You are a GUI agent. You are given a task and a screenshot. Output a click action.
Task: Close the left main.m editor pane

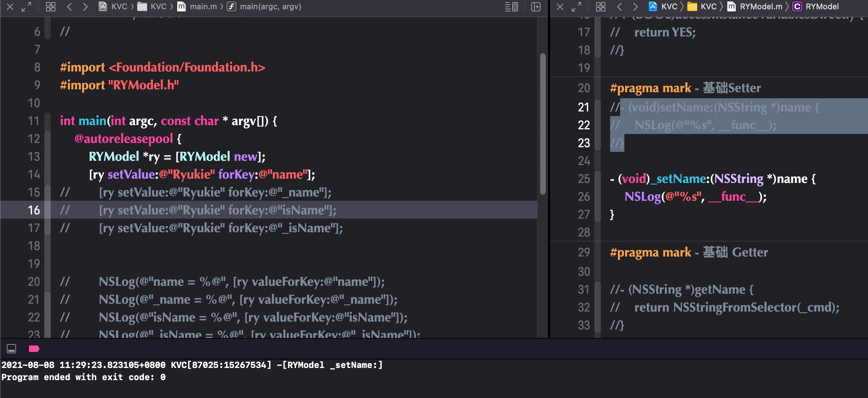pyautogui.click(x=10, y=7)
